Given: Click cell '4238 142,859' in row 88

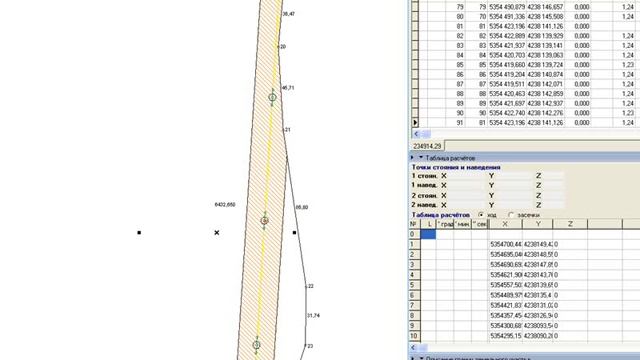Looking at the screenshot, I should tap(545, 94).
